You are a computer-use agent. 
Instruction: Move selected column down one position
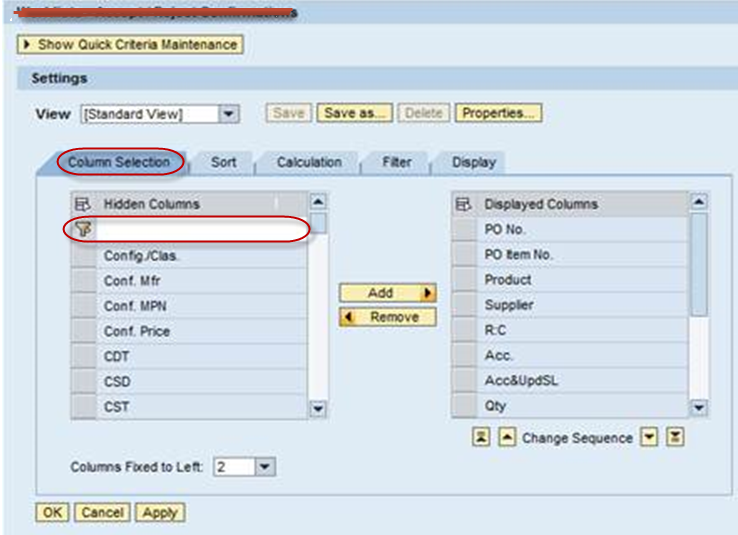649,437
